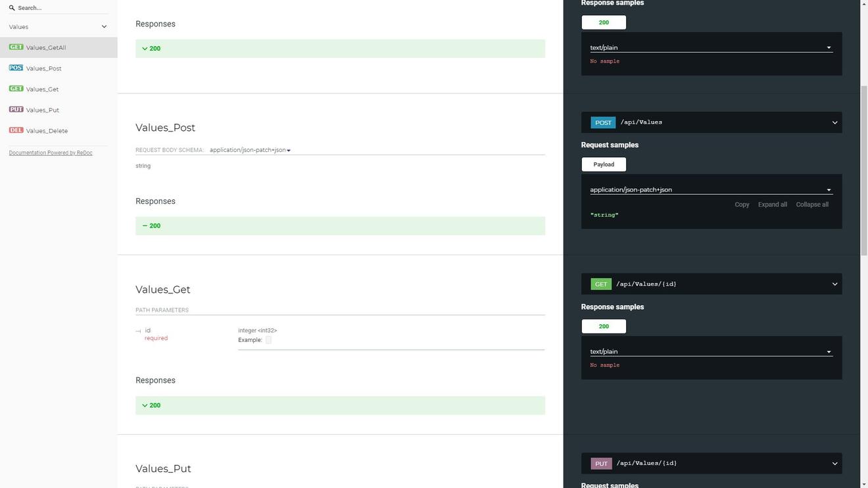Expand the 200 response under Values_Post
Image resolution: width=868 pixels, height=488 pixels.
click(x=151, y=226)
